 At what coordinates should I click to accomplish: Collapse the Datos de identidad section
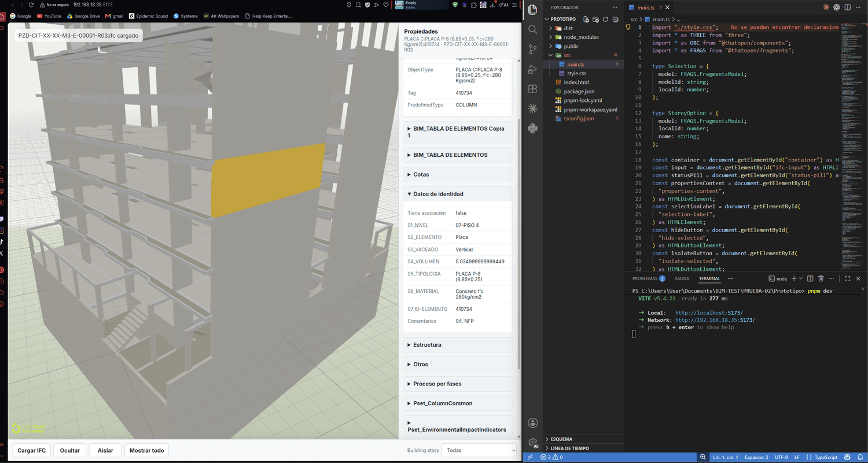[458, 194]
